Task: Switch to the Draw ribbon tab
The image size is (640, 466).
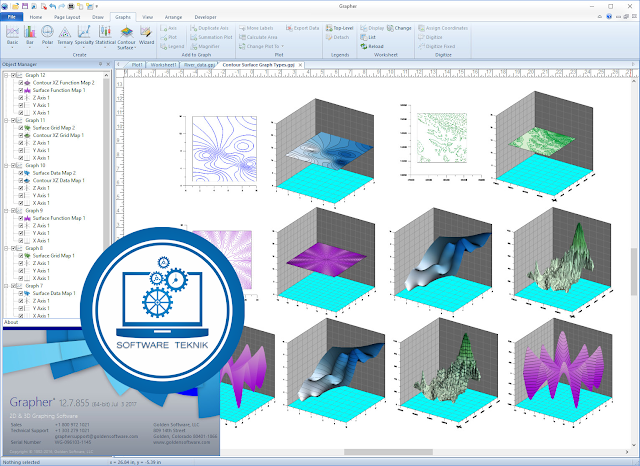Action: coord(98,17)
